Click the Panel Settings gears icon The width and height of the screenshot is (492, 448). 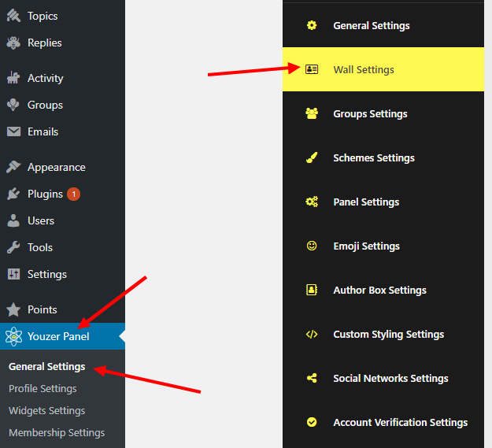[x=312, y=202]
